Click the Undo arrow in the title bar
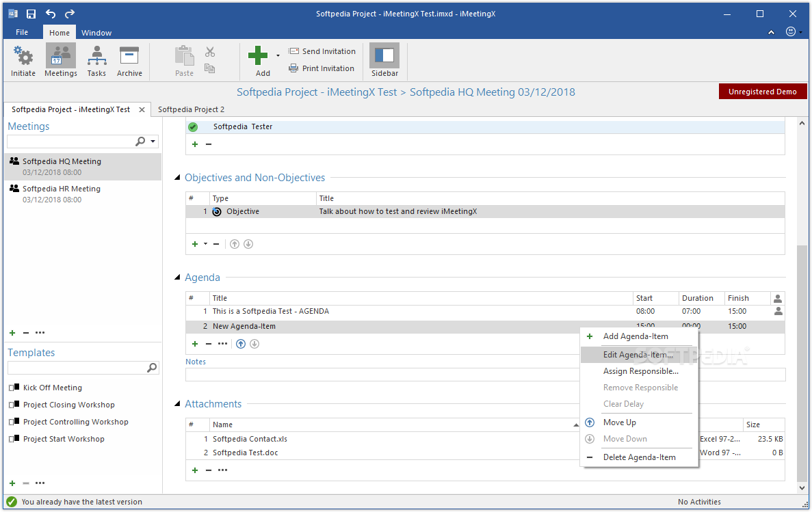Viewport: 812px width, 512px height. click(50, 14)
